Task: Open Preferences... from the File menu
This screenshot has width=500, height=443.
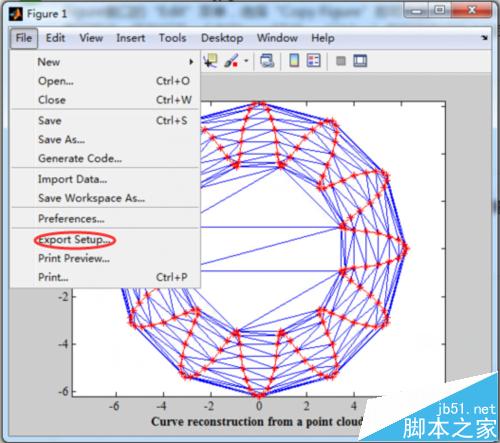Action: pos(105,219)
